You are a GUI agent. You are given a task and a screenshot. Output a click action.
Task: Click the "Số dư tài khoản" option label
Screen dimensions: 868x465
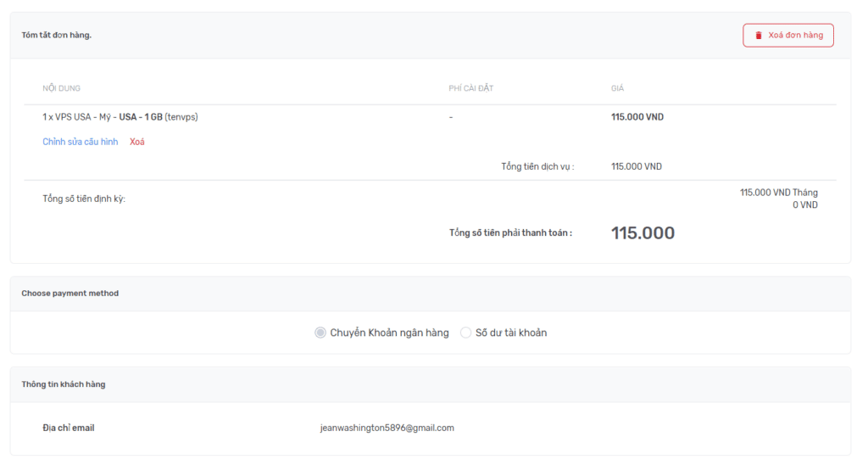511,333
